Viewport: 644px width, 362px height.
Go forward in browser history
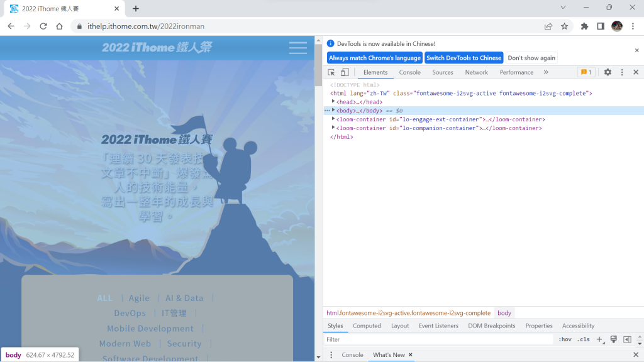[x=27, y=26]
